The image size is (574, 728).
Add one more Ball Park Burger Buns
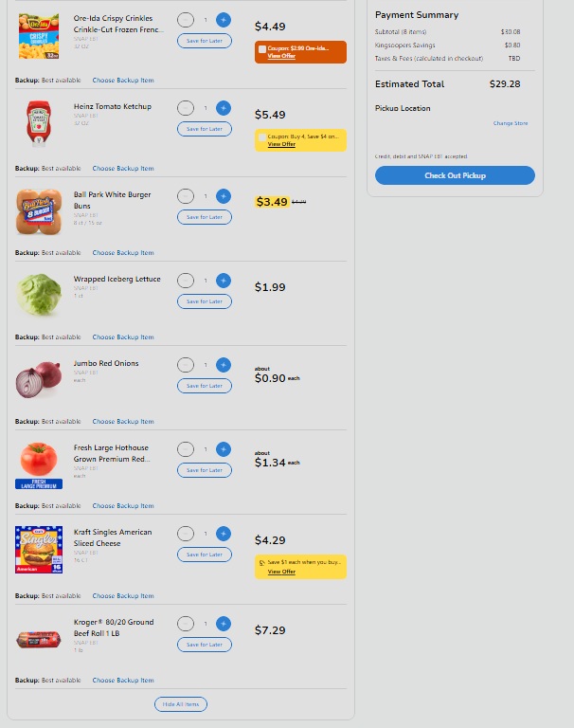click(224, 196)
